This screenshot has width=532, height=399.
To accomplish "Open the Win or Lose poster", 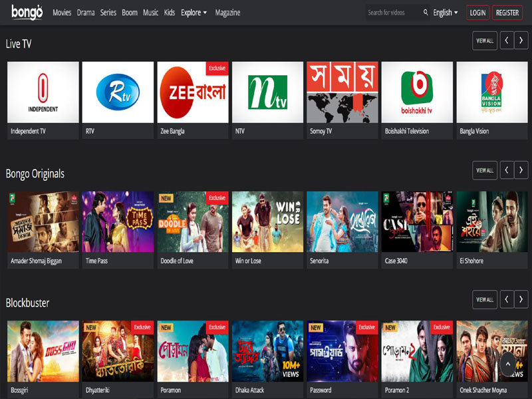I will (x=267, y=221).
